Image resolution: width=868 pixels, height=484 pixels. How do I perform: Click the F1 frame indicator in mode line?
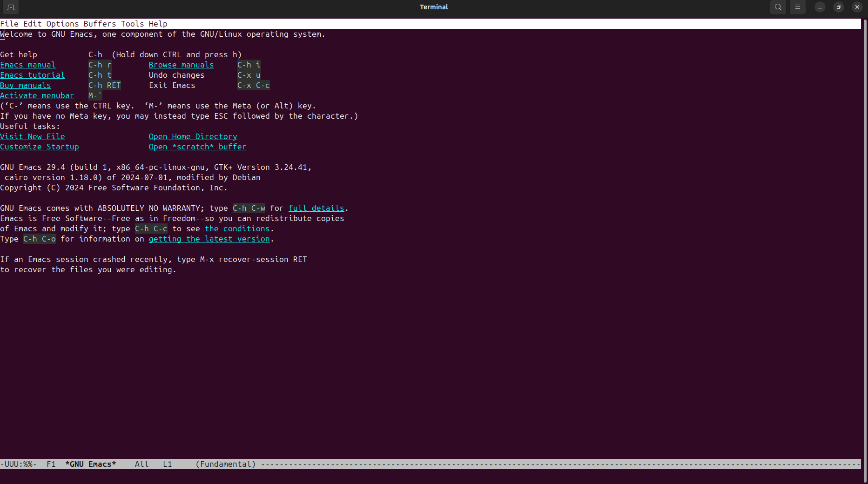(51, 464)
